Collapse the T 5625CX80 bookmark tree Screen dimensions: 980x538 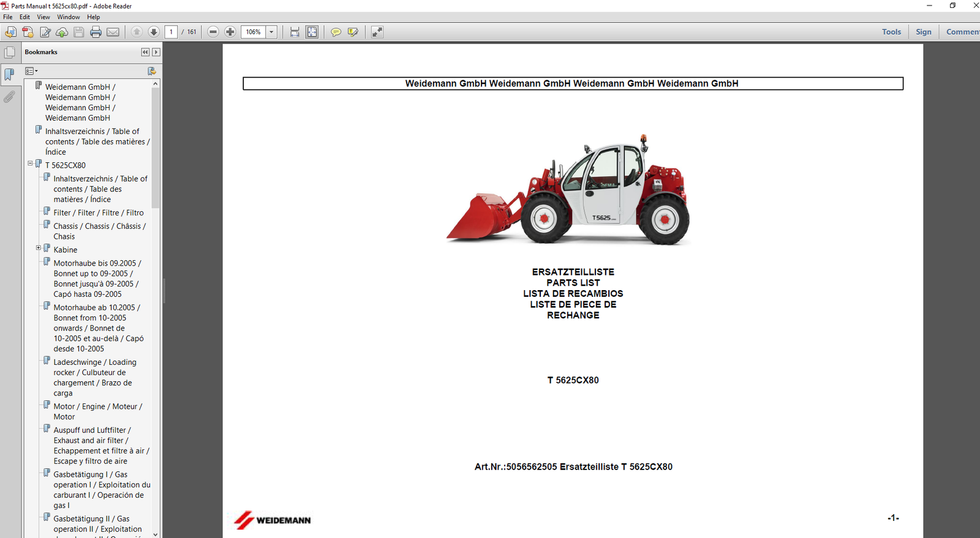30,163
